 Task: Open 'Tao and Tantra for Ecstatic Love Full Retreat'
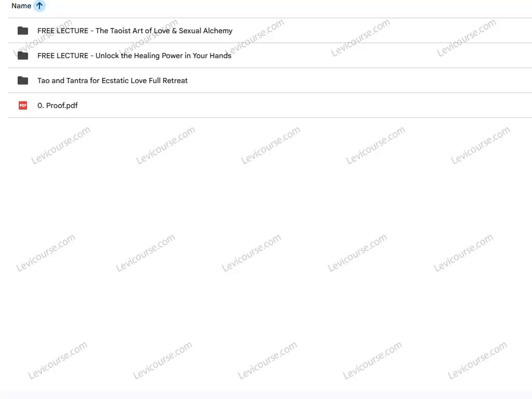point(112,81)
